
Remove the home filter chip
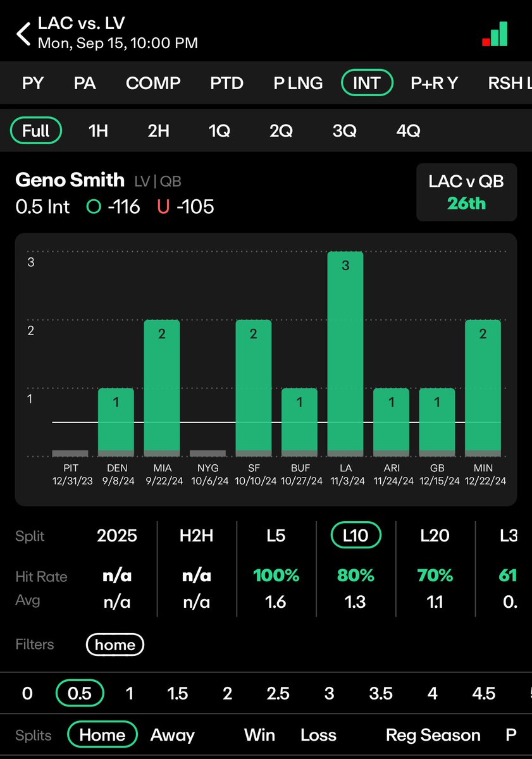pos(115,645)
